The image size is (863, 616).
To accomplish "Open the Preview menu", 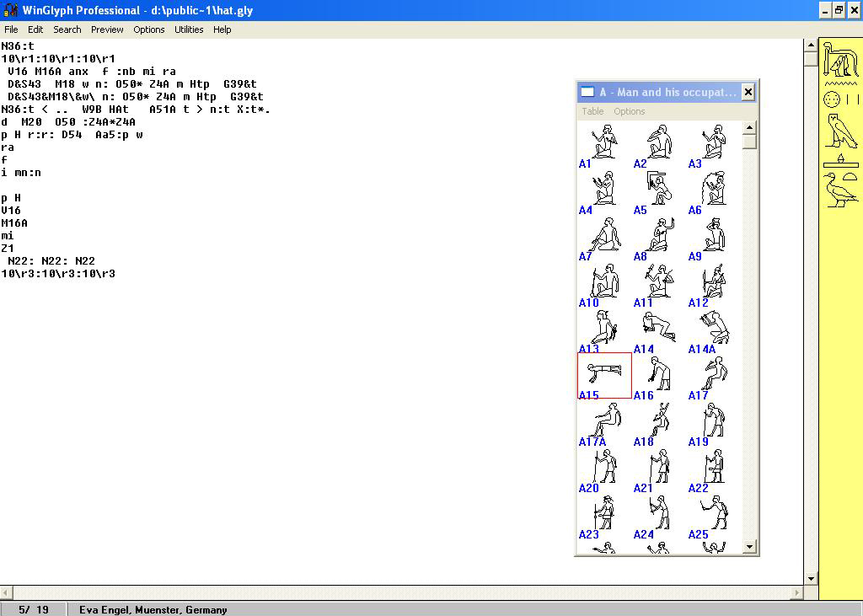I will [107, 29].
